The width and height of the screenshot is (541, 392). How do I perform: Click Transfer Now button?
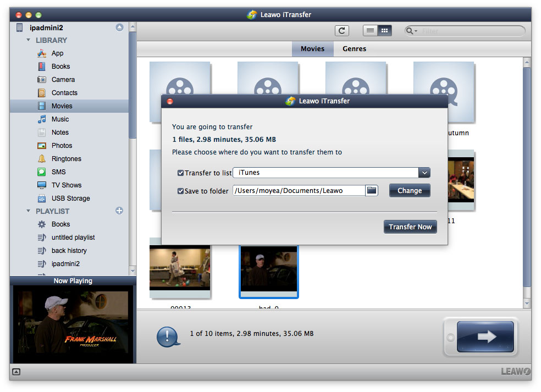tap(410, 227)
